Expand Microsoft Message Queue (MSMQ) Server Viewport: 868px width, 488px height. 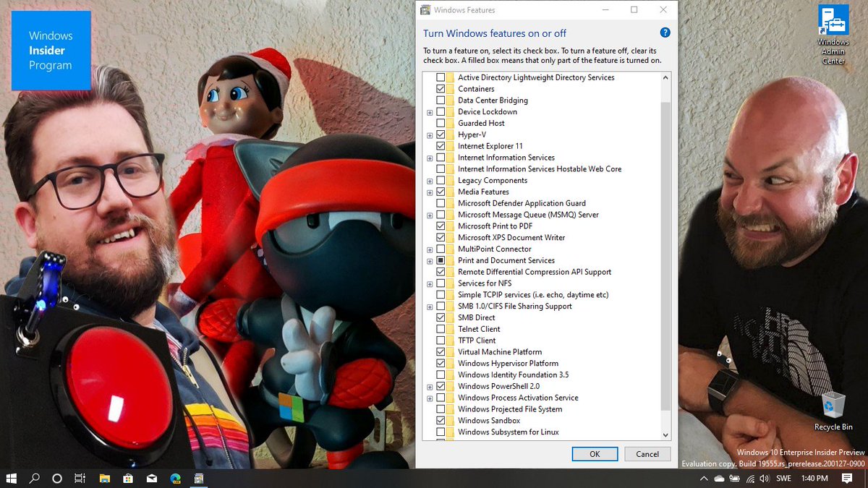430,215
